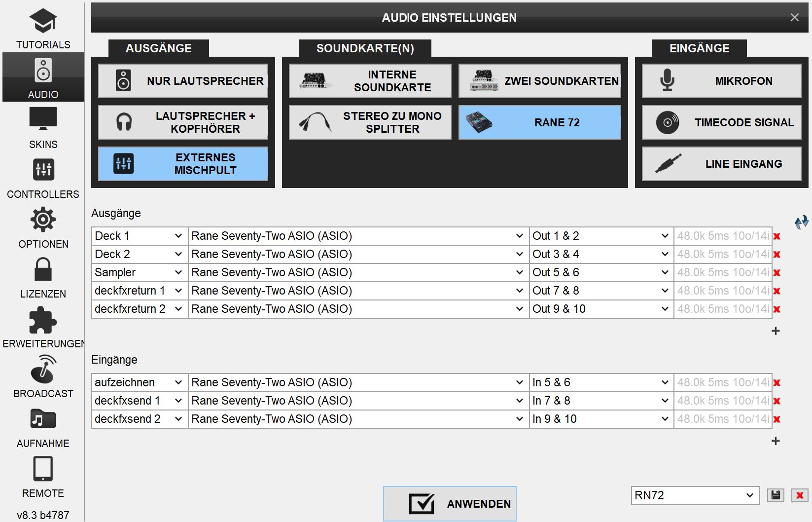Enable Mikrofon input
The height and width of the screenshot is (522, 812).
click(x=722, y=81)
